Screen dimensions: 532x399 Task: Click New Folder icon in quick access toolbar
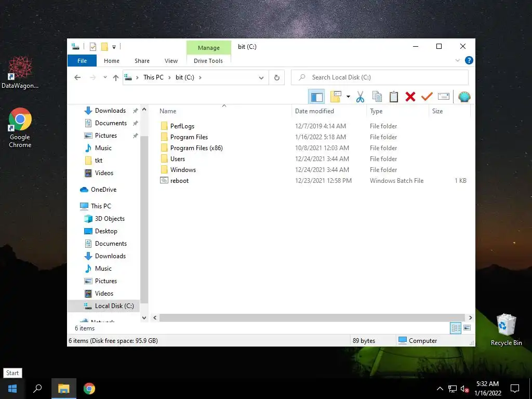[104, 47]
